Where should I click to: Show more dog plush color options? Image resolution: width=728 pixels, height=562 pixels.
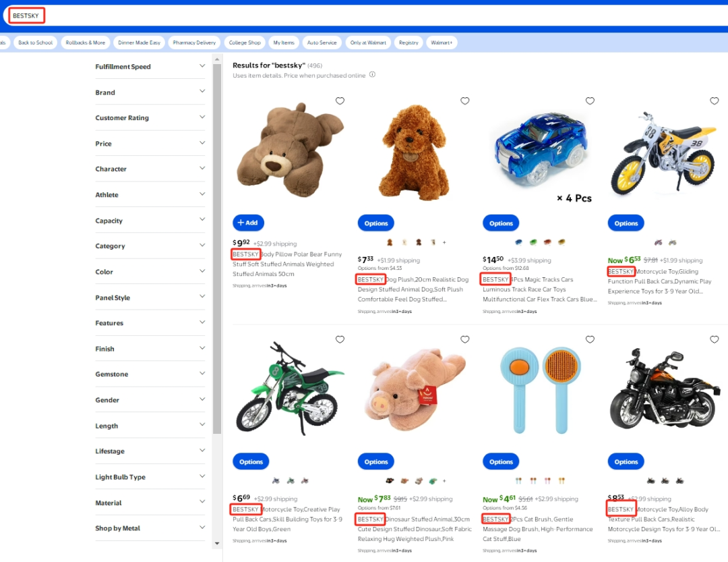tap(444, 242)
